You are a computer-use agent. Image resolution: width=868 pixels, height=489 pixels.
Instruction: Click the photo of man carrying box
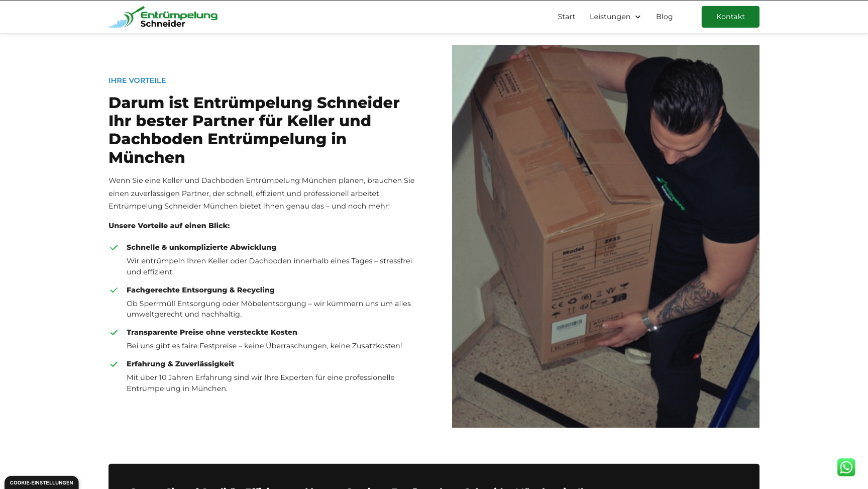(606, 236)
